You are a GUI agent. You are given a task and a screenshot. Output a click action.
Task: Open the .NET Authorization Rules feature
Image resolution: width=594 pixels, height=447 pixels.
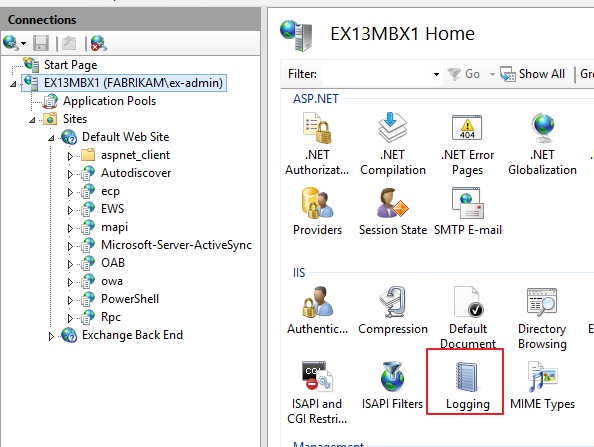tap(317, 144)
